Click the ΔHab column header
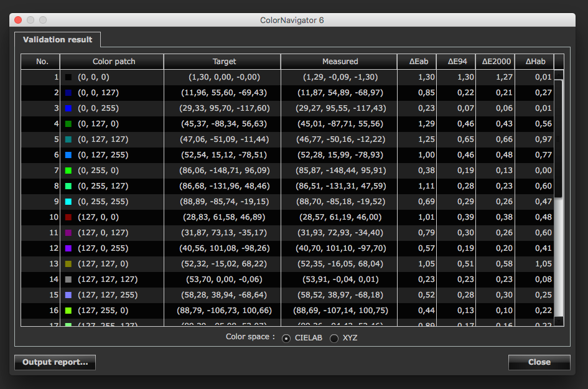 535,62
